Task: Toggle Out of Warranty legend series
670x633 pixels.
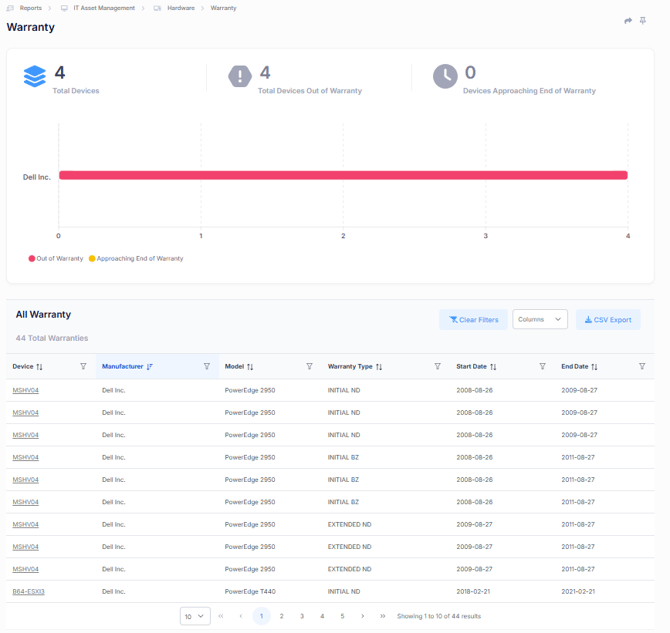Action: pos(56,258)
